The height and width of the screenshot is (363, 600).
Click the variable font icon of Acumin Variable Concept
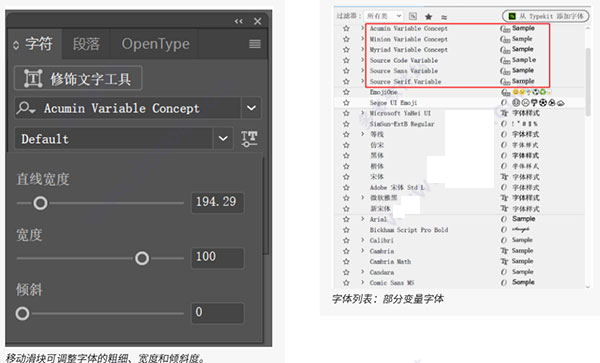505,28
